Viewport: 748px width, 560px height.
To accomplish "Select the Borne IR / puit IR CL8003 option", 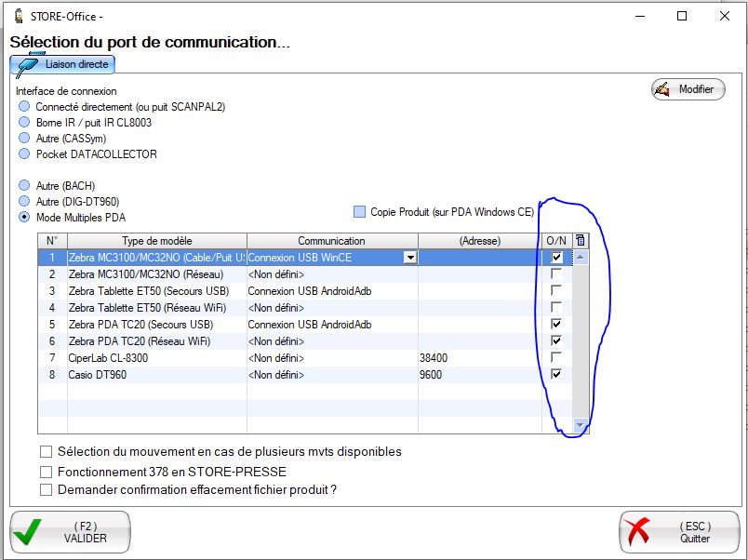I will tap(24, 123).
